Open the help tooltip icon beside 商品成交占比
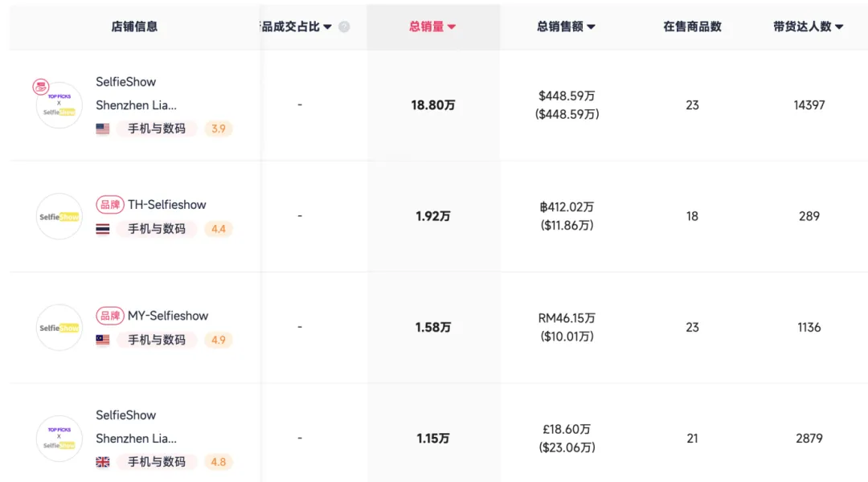The height and width of the screenshot is (482, 868). 344,26
